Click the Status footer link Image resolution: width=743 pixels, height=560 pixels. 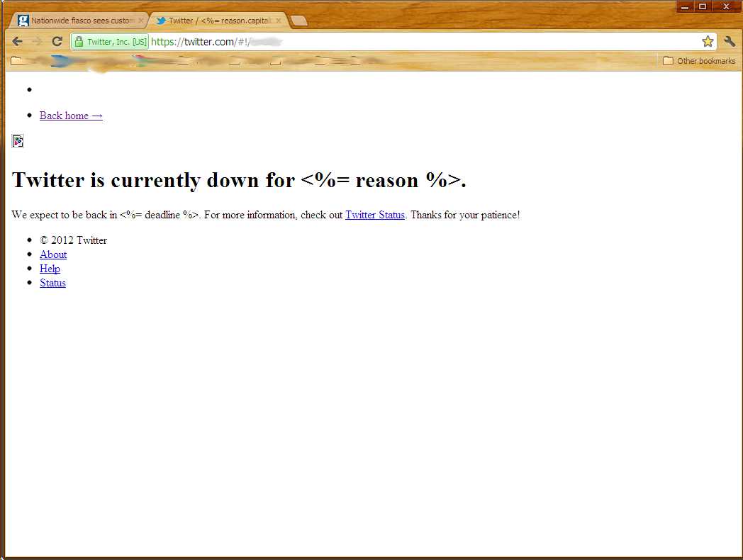point(52,283)
